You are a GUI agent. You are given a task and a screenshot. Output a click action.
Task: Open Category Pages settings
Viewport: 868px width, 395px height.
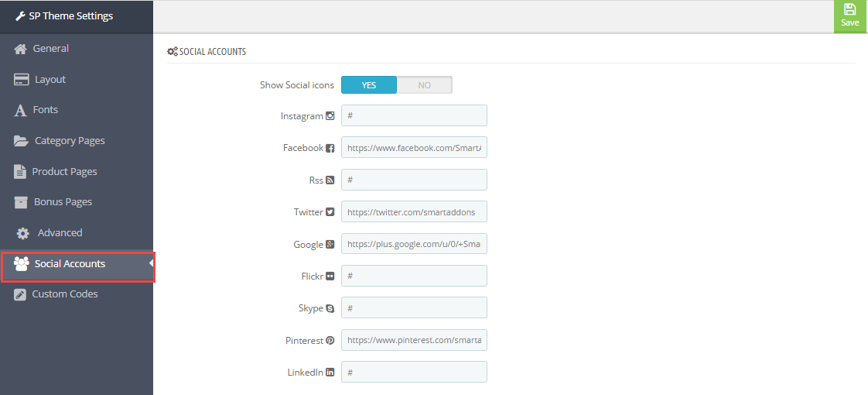[x=77, y=141]
